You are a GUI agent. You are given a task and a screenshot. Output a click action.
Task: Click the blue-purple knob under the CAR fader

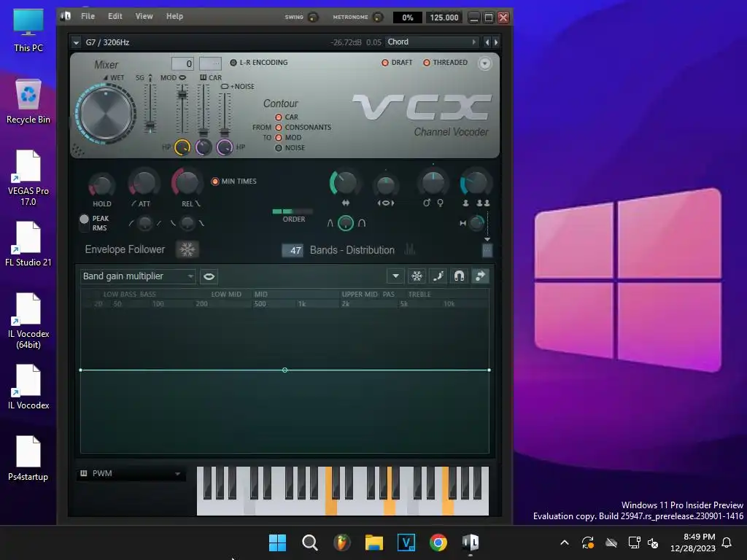point(204,147)
